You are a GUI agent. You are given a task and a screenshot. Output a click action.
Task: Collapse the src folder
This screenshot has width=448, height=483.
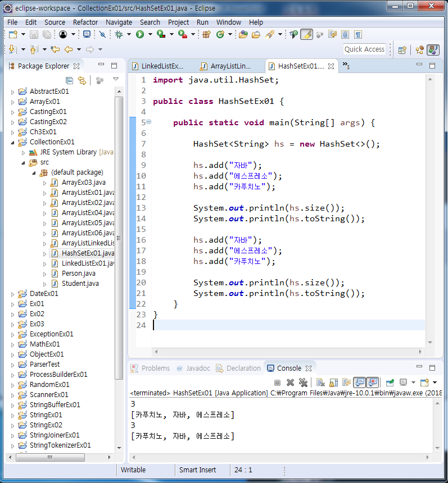click(23, 163)
